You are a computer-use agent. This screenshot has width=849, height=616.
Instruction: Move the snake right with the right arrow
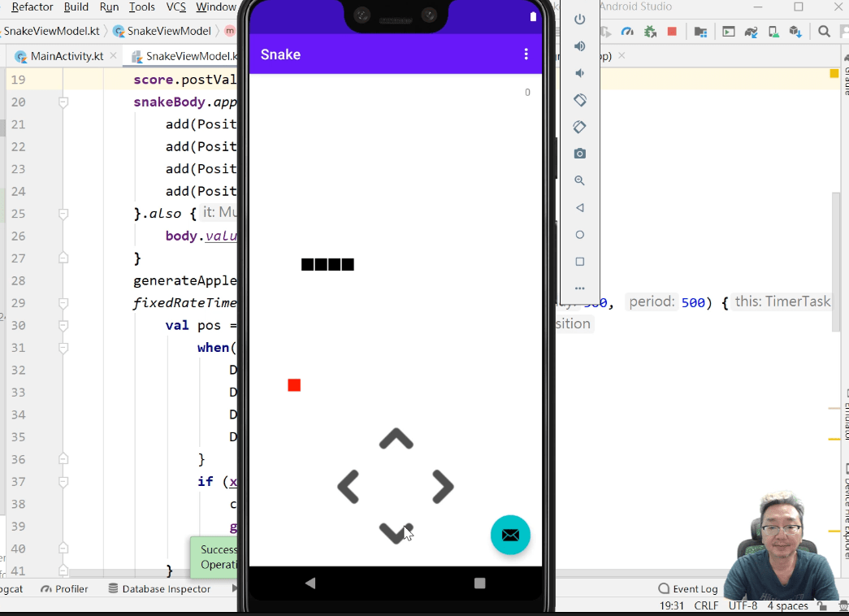coord(443,487)
